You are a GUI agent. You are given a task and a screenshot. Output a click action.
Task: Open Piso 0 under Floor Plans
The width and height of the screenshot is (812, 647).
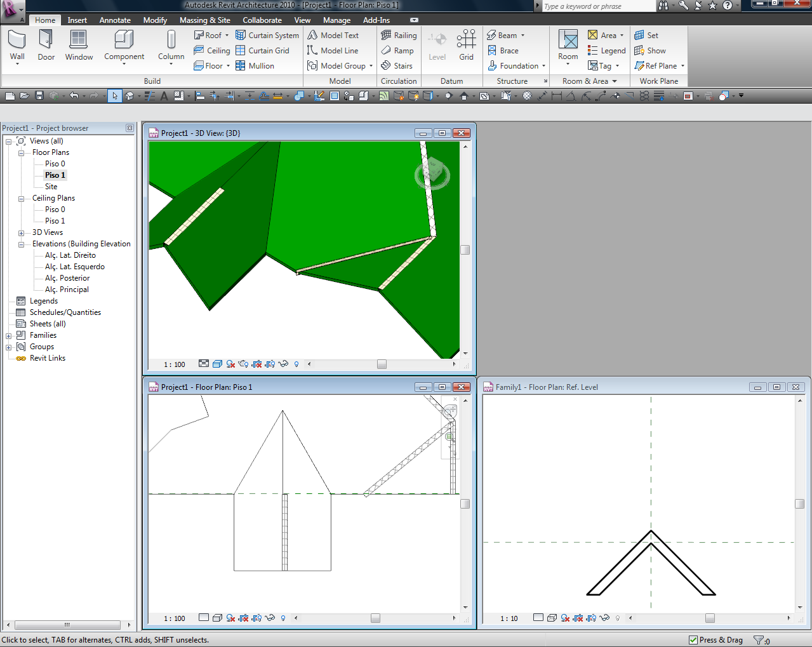[55, 164]
